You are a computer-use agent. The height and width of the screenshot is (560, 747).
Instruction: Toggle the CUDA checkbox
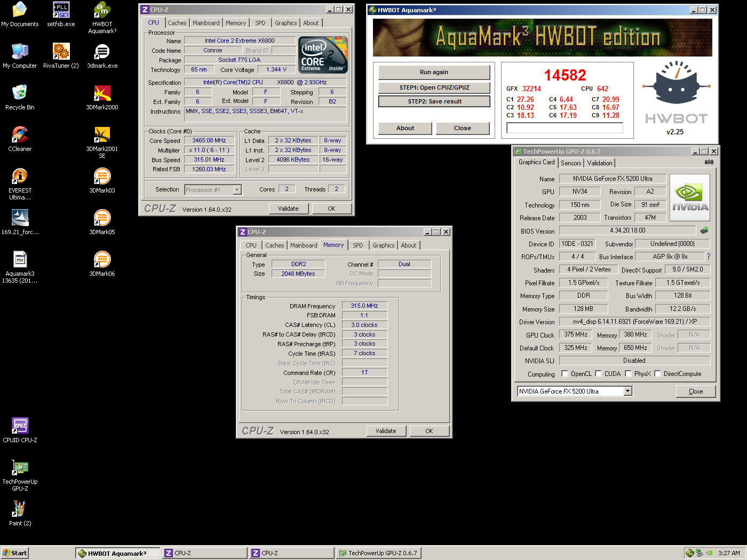pyautogui.click(x=598, y=374)
